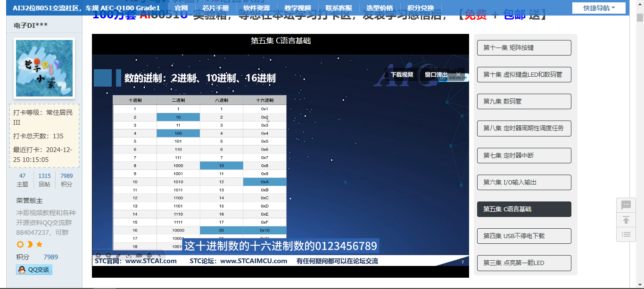Screen dimensions: 644x289
Task: Click the user avatar image
Action: coord(44,68)
